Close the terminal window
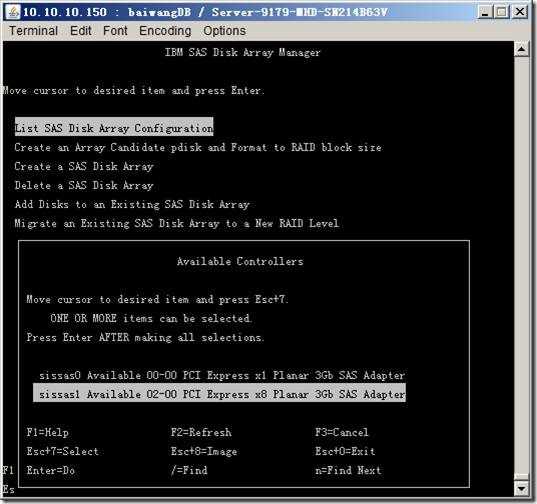537x504 pixels. pyautogui.click(x=520, y=12)
